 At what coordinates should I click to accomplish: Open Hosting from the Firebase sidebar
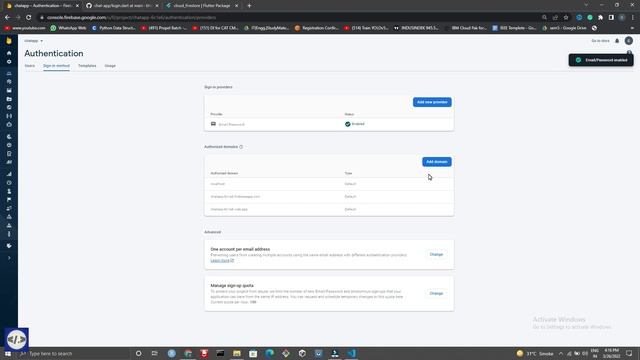pos(9,107)
